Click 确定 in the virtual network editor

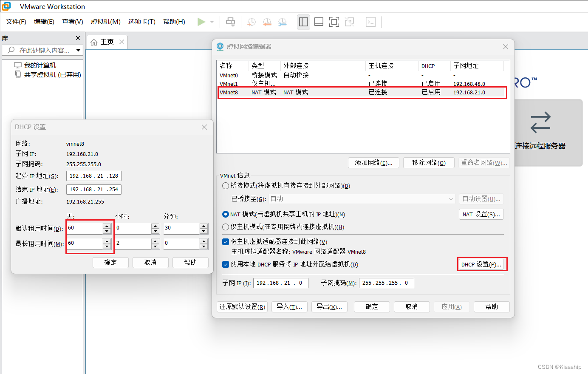pyautogui.click(x=372, y=307)
